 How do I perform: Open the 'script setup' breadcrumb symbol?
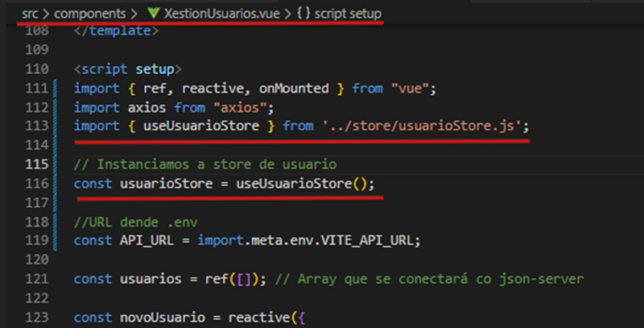(x=348, y=14)
